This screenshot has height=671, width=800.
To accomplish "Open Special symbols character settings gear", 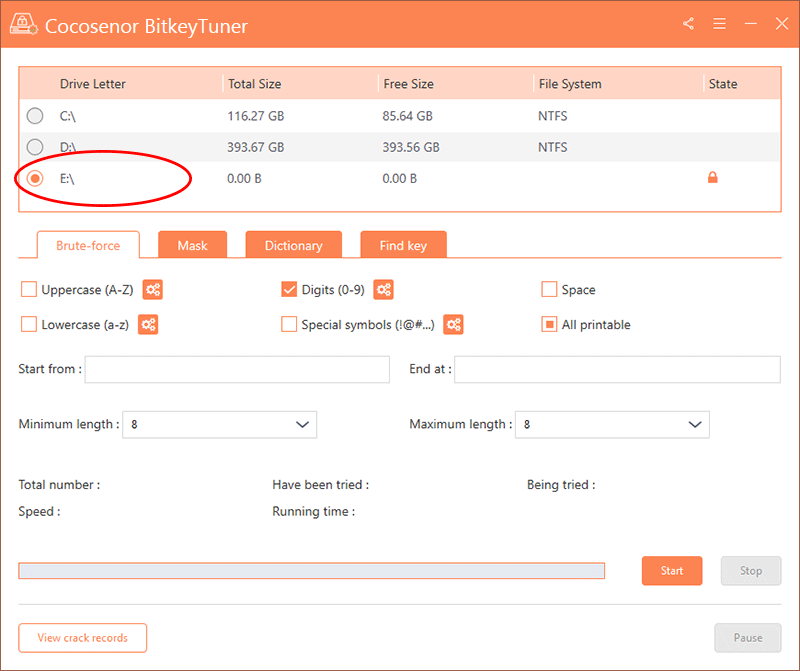I will tap(453, 325).
